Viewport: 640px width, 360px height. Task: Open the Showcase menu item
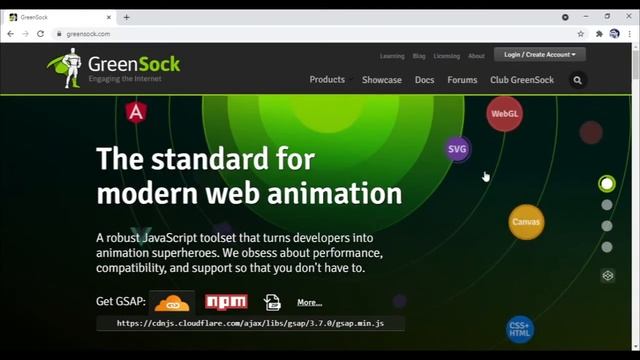click(382, 80)
